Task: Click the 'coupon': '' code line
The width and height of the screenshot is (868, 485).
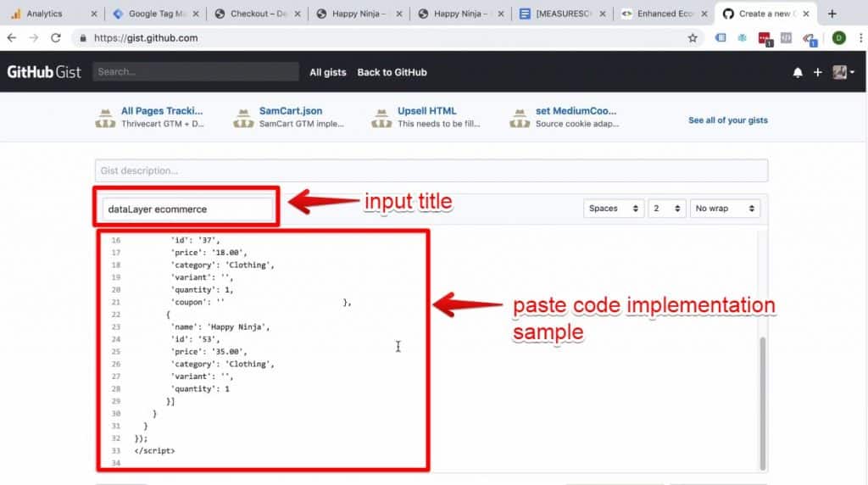Action: (198, 303)
